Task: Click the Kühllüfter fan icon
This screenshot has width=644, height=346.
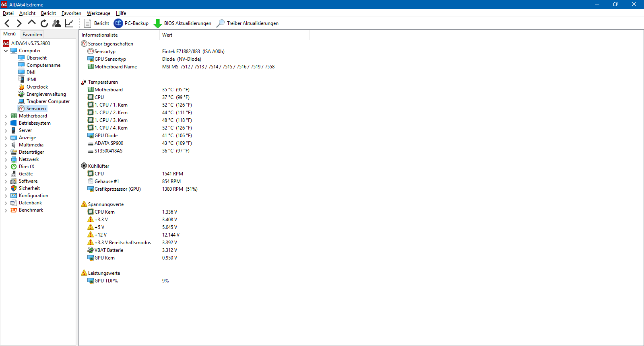Action: [x=84, y=166]
